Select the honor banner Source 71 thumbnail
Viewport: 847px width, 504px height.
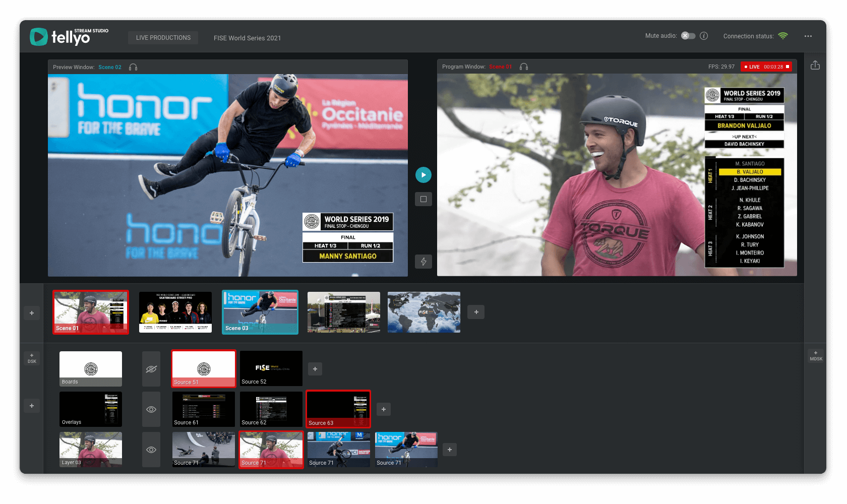click(x=406, y=450)
